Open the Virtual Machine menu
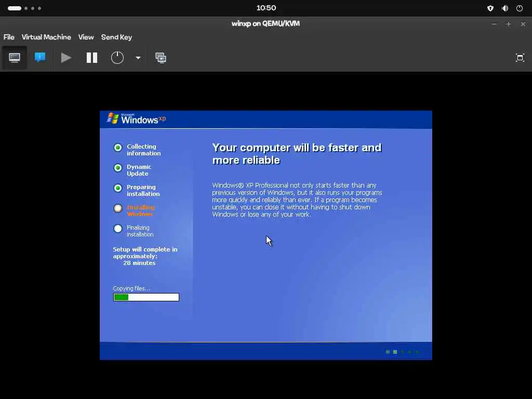This screenshot has height=399, width=532. [46, 37]
